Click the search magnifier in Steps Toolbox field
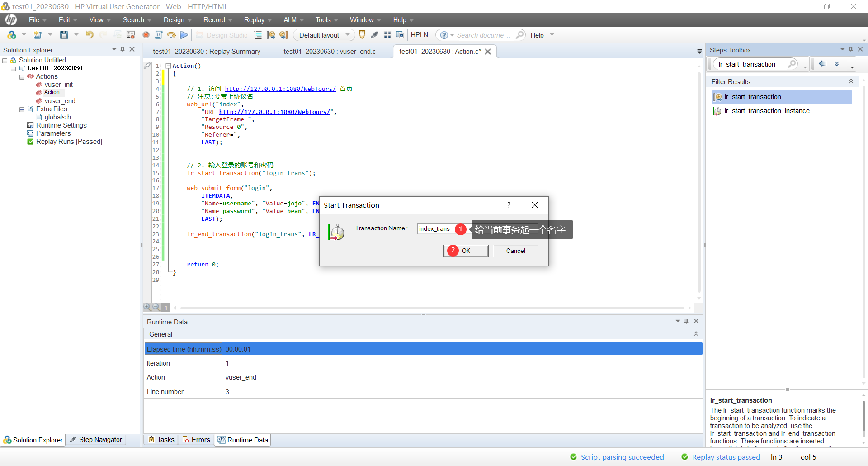Image resolution: width=868 pixels, height=466 pixels. (792, 64)
